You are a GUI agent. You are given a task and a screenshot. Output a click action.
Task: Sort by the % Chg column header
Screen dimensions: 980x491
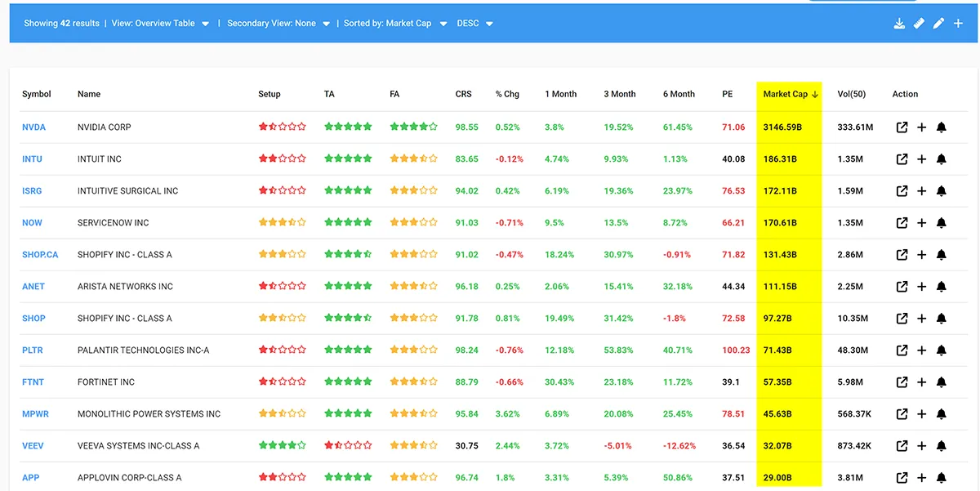tap(507, 94)
